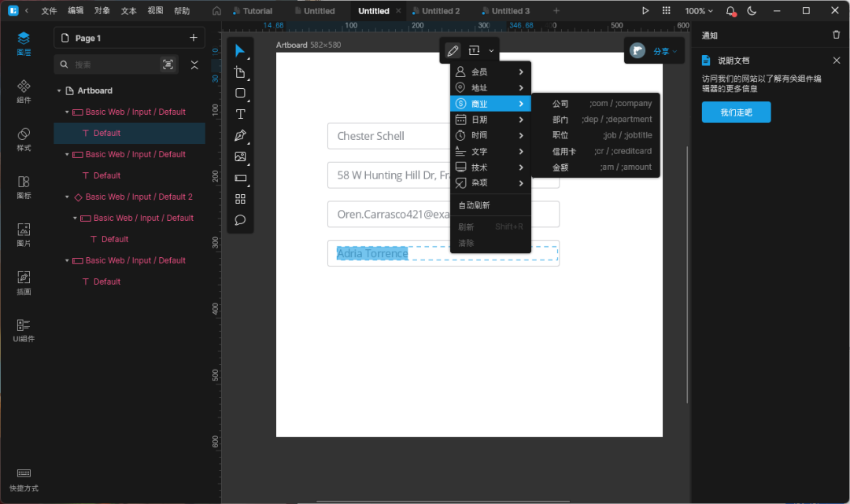Click the trash icon in 通知 panel
The width and height of the screenshot is (850, 504).
tap(836, 35)
